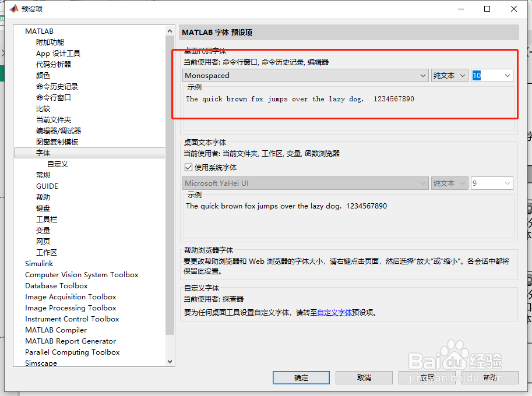This screenshot has width=532, height=396.
Task: Select MATLAB Compiler
Action: (56, 330)
